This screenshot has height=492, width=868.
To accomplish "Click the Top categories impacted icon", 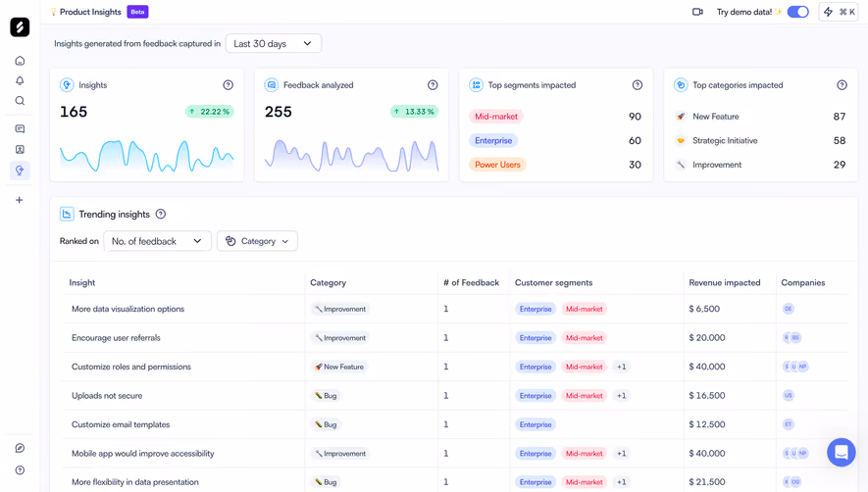I will 681,84.
